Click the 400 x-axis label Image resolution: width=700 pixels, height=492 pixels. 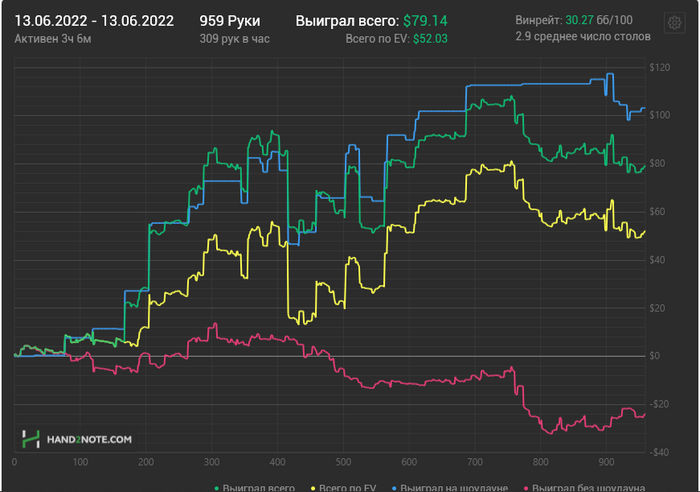click(x=277, y=462)
